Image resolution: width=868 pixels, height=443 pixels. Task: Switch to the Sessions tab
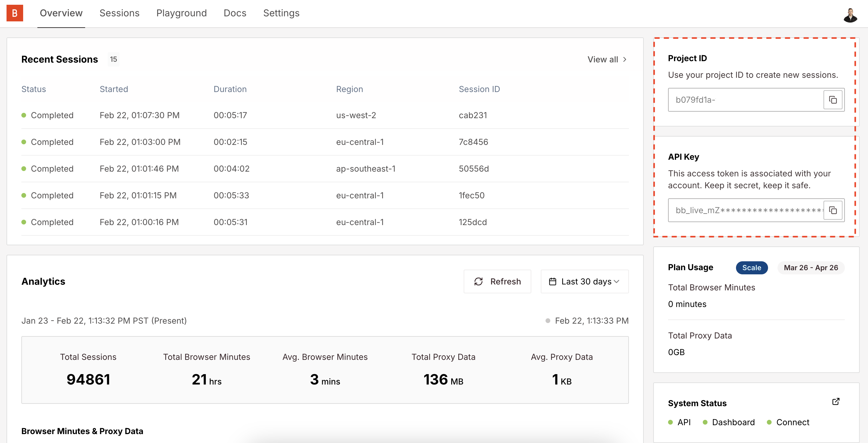(119, 13)
